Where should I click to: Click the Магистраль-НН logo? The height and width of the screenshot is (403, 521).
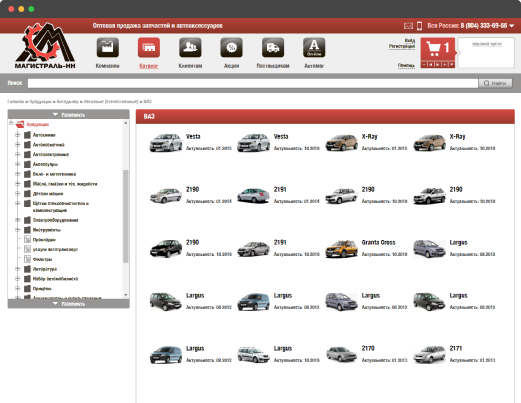(x=45, y=46)
